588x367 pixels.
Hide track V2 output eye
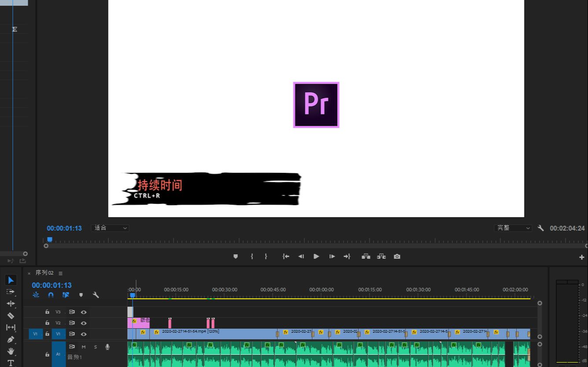click(x=83, y=323)
